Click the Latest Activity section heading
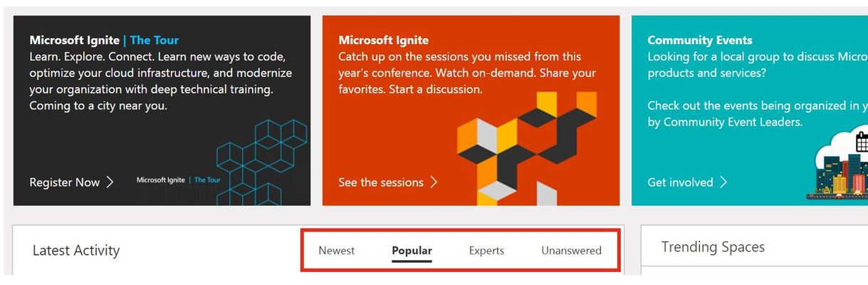Viewport: 868px width, 285px height. [76, 250]
